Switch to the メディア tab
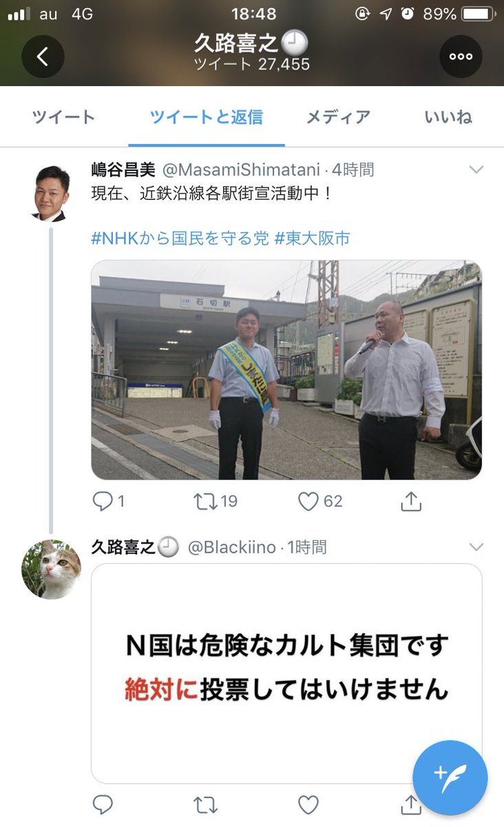The height and width of the screenshot is (827, 504). tap(337, 117)
